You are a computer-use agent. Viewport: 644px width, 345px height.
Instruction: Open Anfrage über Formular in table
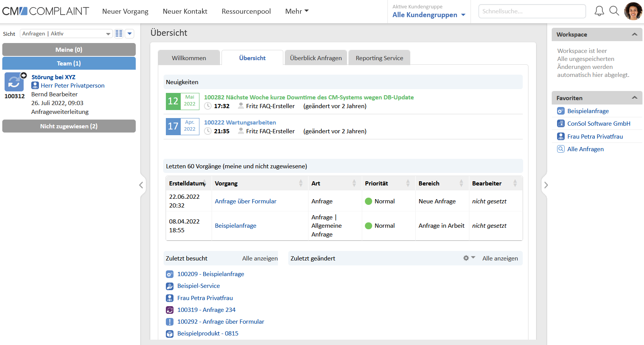(x=246, y=201)
